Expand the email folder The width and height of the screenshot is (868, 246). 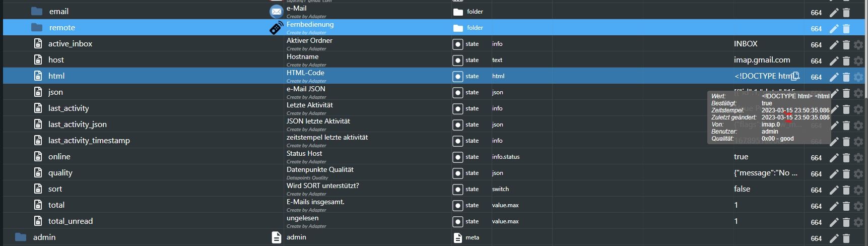coord(37,11)
